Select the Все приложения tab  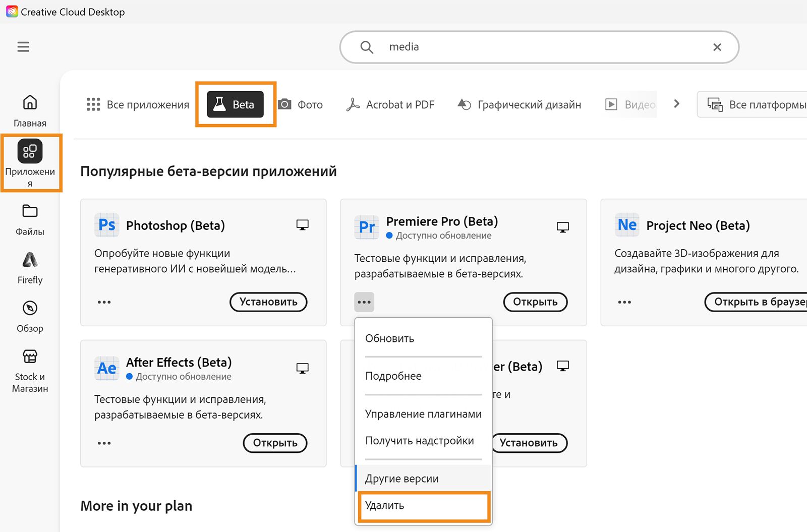(x=138, y=104)
